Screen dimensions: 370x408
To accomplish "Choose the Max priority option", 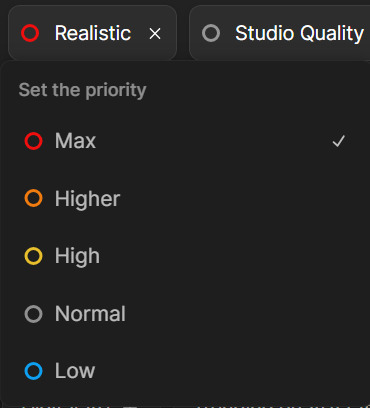I will coord(185,141).
